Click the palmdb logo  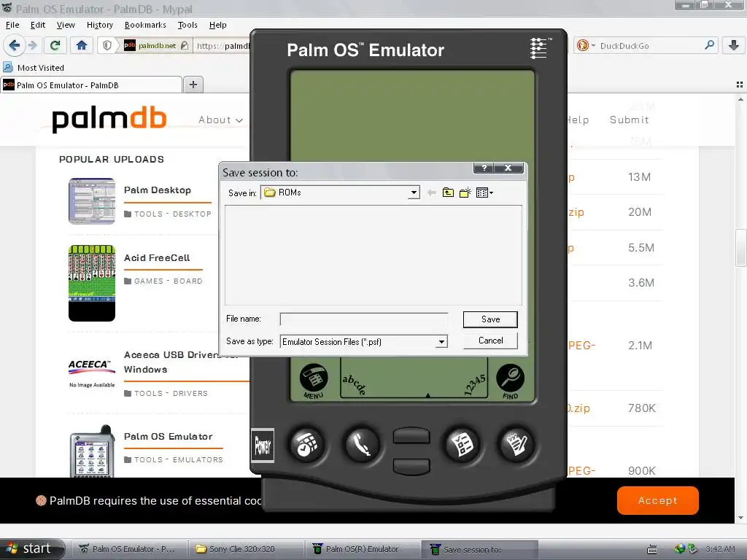(109, 119)
